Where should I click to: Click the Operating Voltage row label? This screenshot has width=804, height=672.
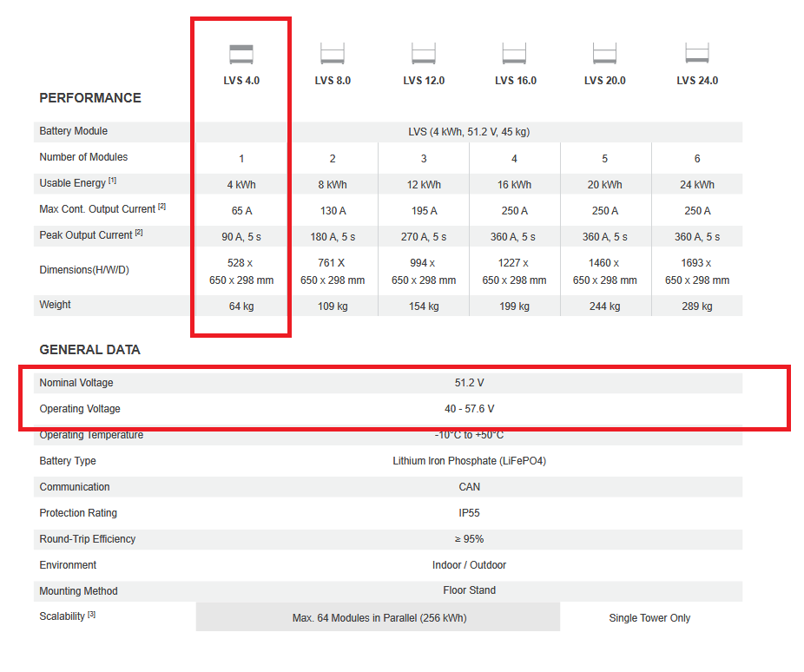[x=80, y=409]
